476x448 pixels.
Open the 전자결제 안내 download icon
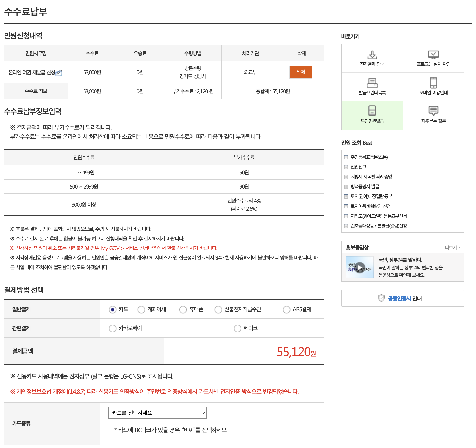(372, 55)
